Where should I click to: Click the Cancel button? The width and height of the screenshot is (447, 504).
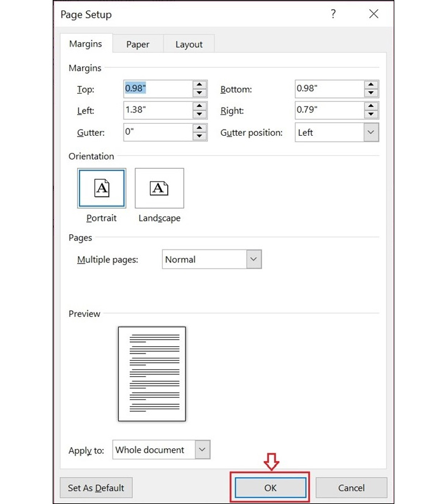[351, 487]
